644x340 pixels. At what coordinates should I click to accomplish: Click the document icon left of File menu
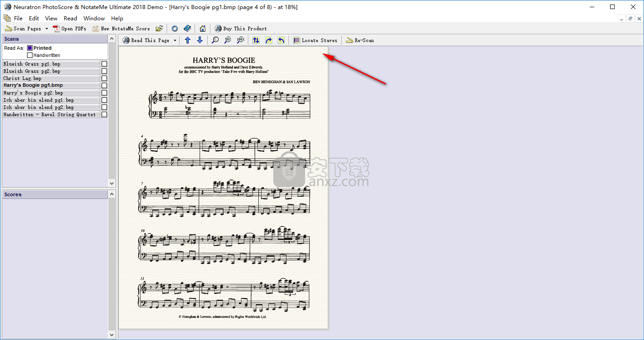(x=7, y=18)
